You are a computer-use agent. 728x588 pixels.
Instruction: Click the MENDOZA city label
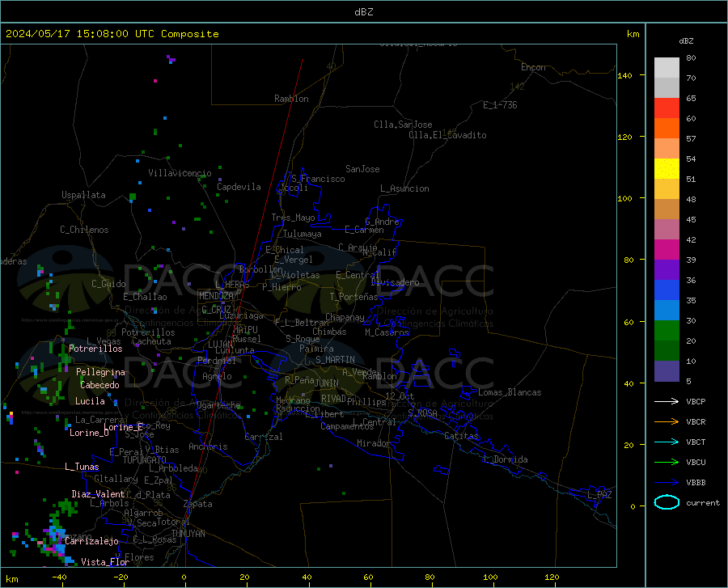(x=216, y=296)
